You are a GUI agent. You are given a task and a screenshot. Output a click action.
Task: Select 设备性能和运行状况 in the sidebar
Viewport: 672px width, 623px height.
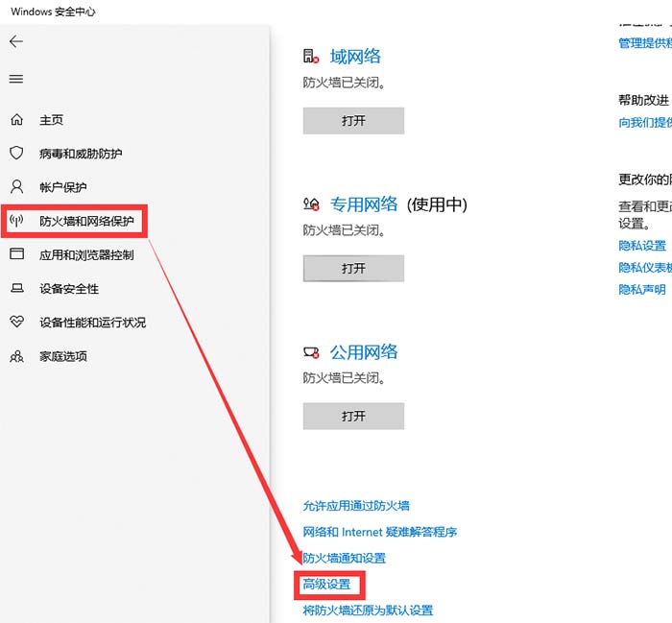[x=92, y=323]
